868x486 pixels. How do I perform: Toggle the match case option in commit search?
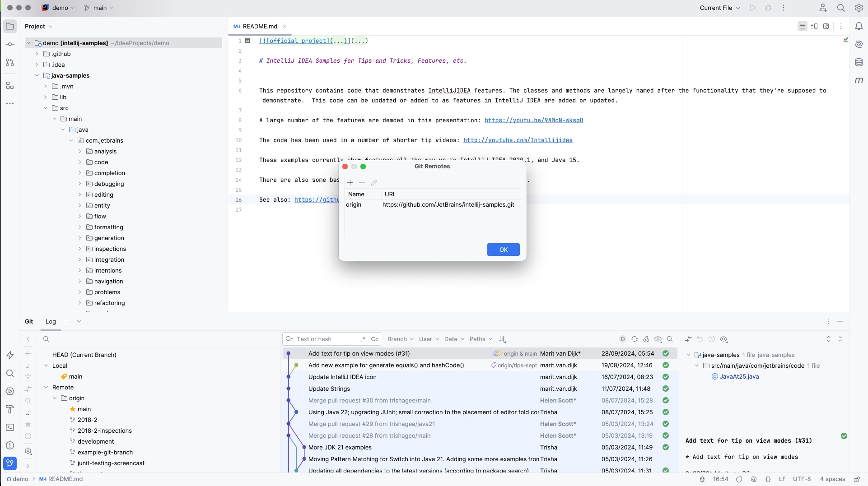(375, 339)
